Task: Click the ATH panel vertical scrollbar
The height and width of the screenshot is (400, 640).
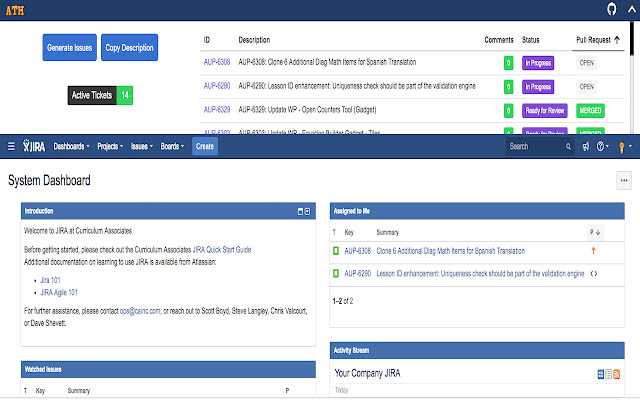Action: point(632,39)
